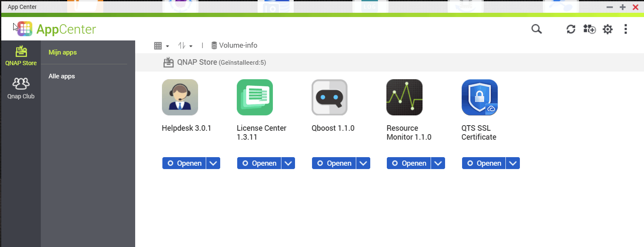Screen dimensions: 644x247
Task: Expand Resource Monitor Openen dropdown arrow
Action: point(438,163)
